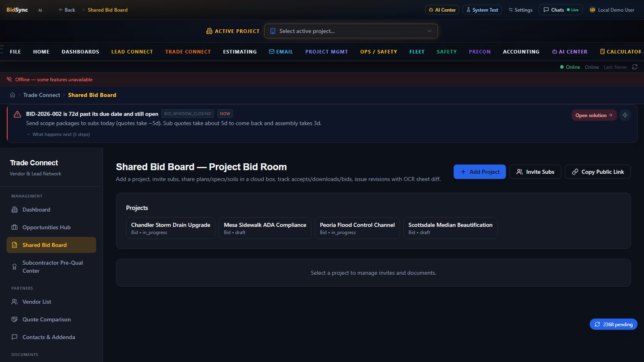Select the Peoria Flood Control Channel project
Viewport: 644px width, 362px height.
(357, 228)
